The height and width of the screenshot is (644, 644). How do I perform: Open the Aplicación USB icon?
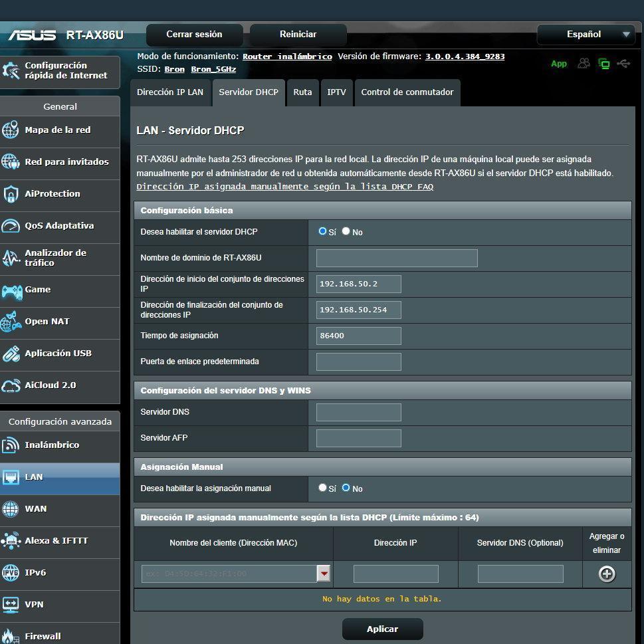click(11, 354)
